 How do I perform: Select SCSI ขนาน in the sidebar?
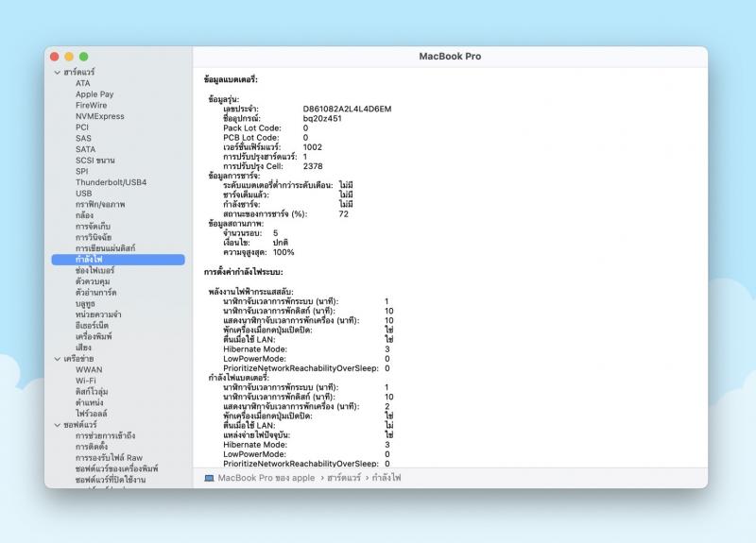pos(95,161)
